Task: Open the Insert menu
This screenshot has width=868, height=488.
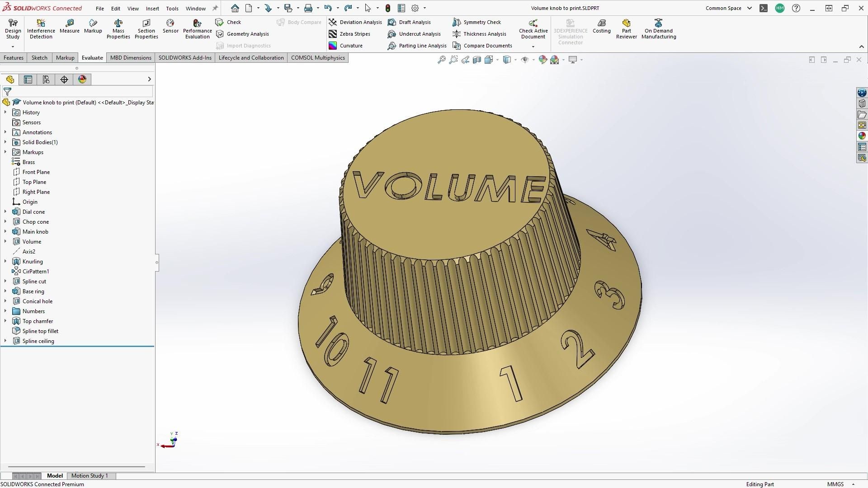Action: 152,8
